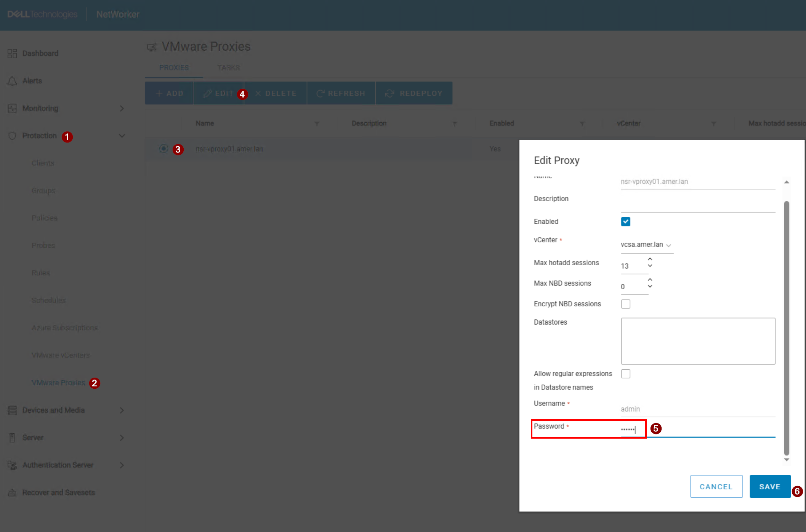
Task: Click the Refresh toolbar icon
Action: pos(320,93)
